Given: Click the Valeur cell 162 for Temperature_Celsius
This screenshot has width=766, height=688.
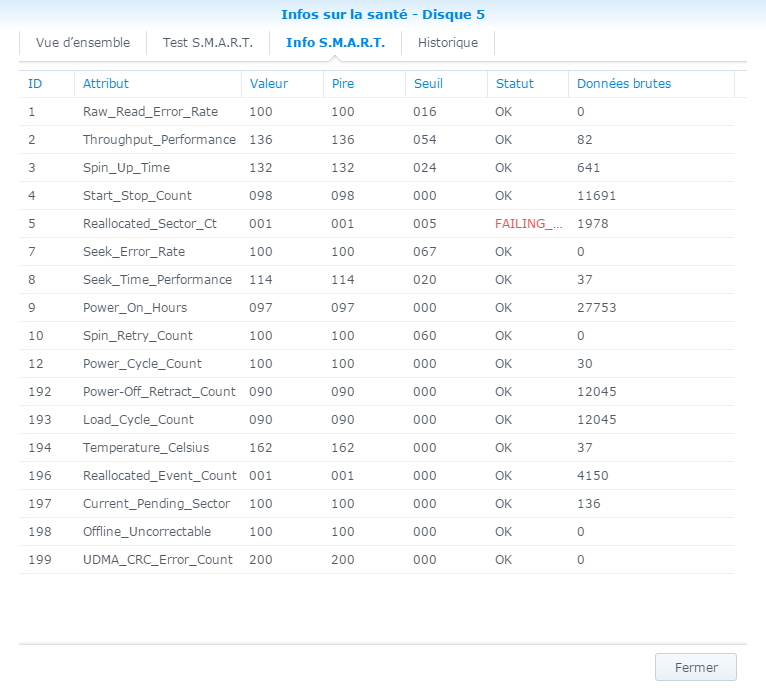Looking at the screenshot, I should pos(261,448).
